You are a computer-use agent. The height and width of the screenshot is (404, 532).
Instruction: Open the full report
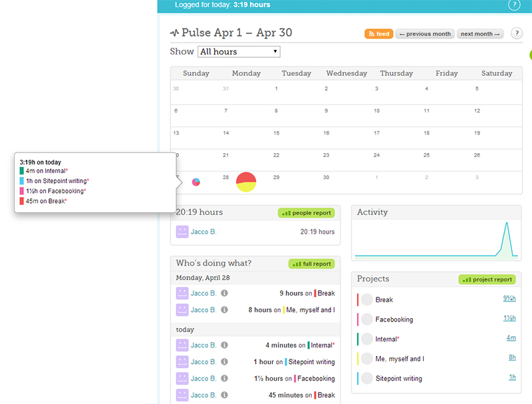tap(312, 264)
